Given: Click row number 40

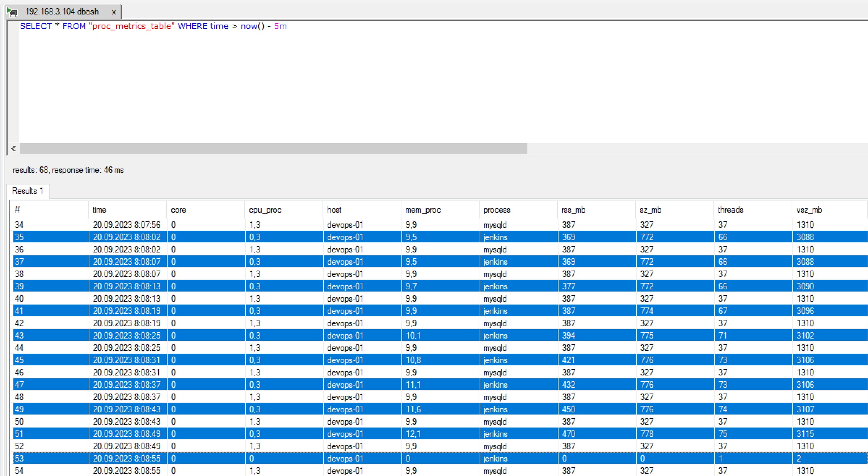Looking at the screenshot, I should point(19,298).
